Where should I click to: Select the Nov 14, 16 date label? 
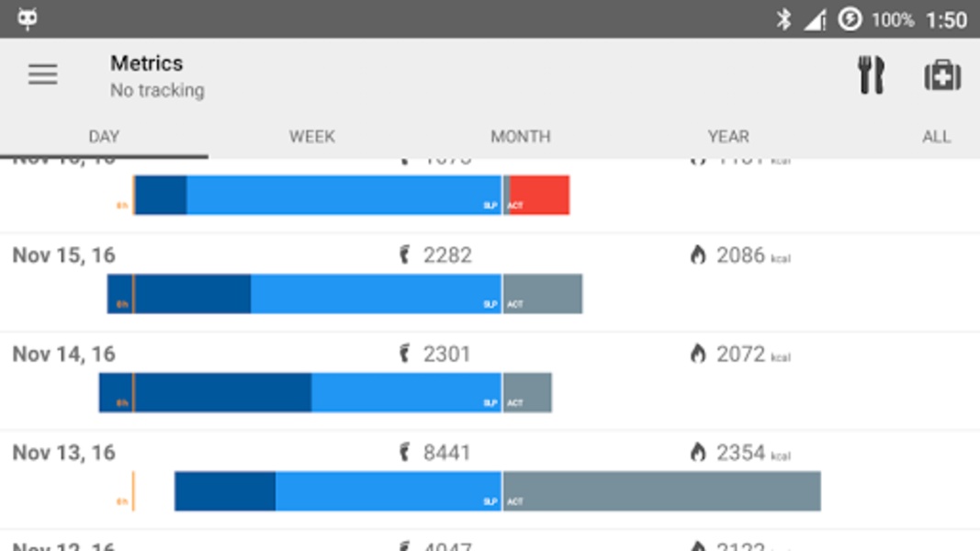click(63, 354)
